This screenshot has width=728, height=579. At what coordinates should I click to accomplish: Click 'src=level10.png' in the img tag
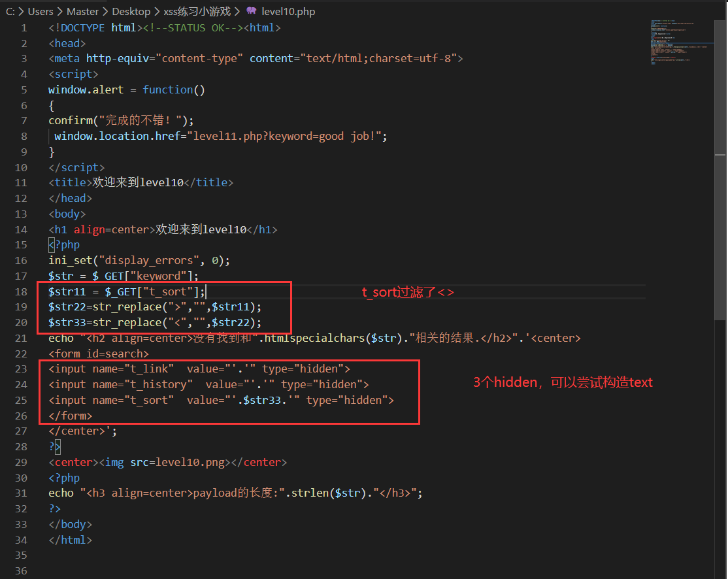(177, 462)
